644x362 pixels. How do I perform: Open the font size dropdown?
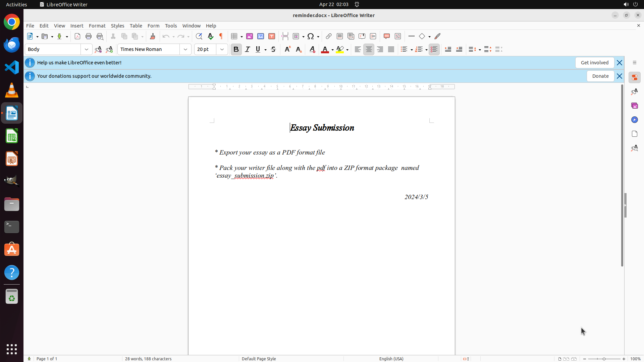point(222,49)
